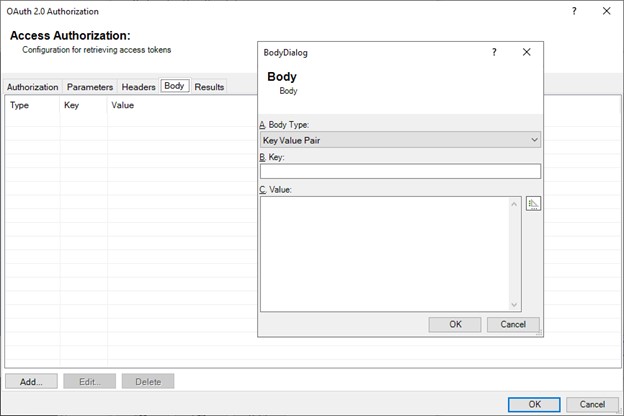The width and height of the screenshot is (624, 416).
Task: Click the Add... button
Action: (x=30, y=381)
